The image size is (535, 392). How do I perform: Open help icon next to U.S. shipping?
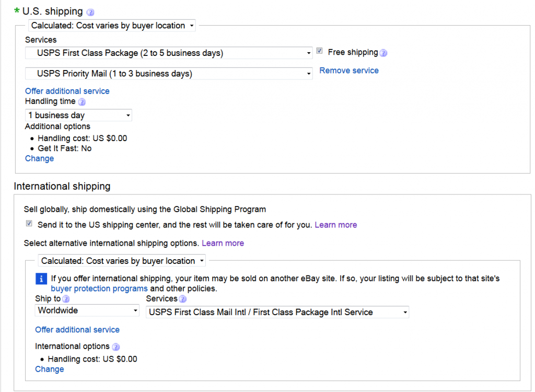[90, 13]
